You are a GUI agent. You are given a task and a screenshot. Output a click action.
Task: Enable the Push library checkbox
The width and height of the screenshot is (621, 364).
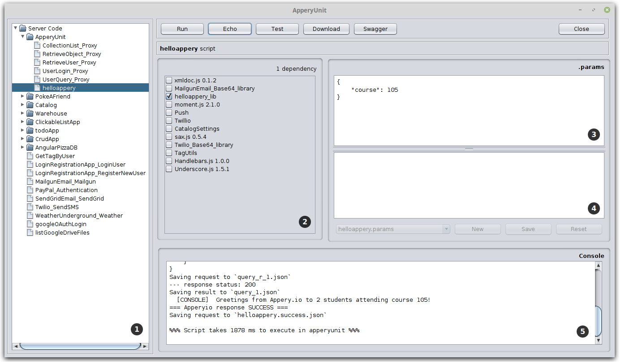pos(169,112)
